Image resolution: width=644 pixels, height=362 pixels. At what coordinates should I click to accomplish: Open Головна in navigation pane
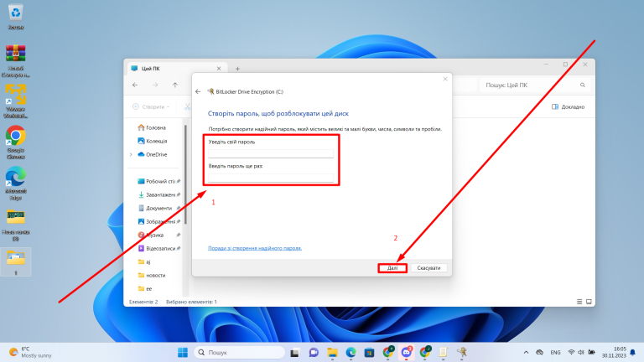tap(152, 127)
